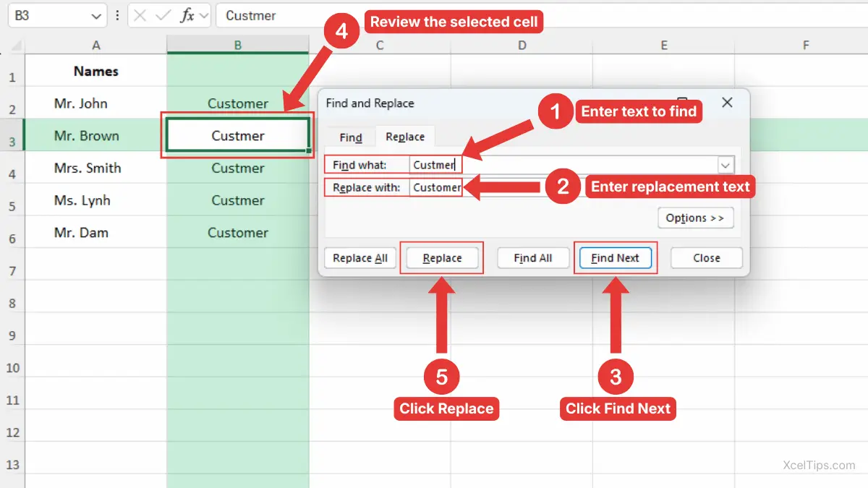Click the Replace All button
The image size is (868, 488).
pyautogui.click(x=360, y=258)
